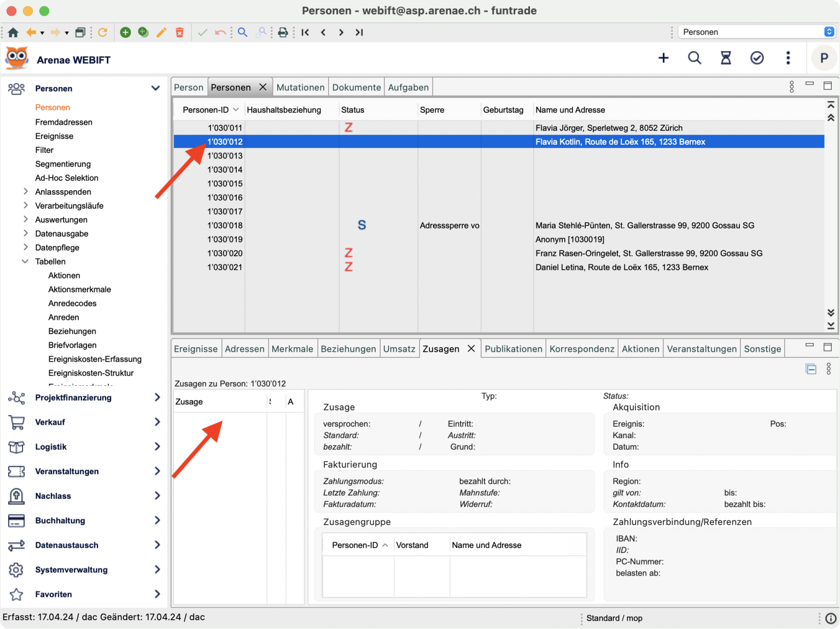
Task: Click the home icon in toolbar
Action: pos(13,32)
